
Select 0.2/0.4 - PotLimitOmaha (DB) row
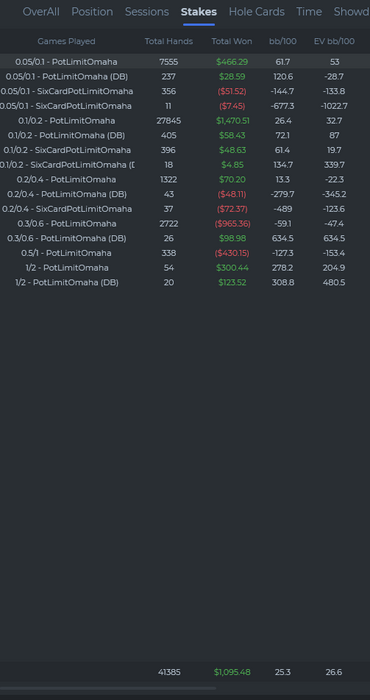(x=185, y=195)
